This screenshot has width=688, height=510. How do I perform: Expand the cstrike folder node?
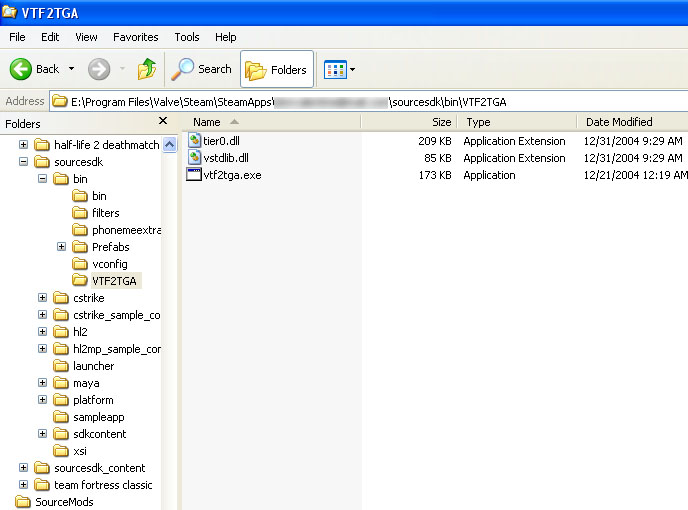[x=42, y=298]
